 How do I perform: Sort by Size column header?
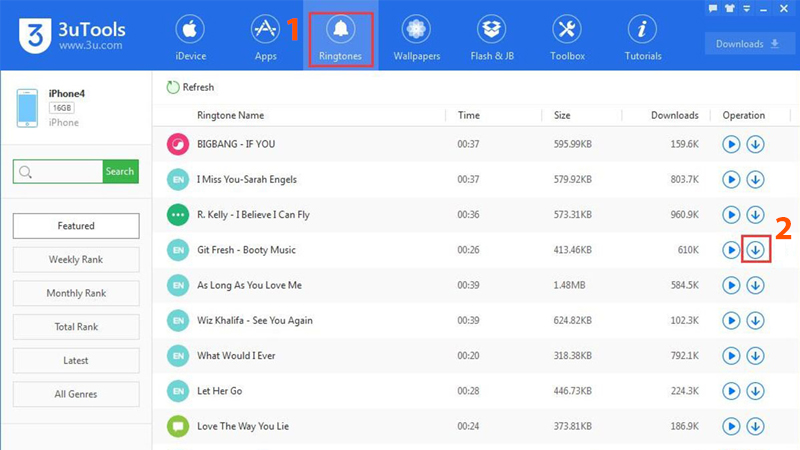pos(562,115)
